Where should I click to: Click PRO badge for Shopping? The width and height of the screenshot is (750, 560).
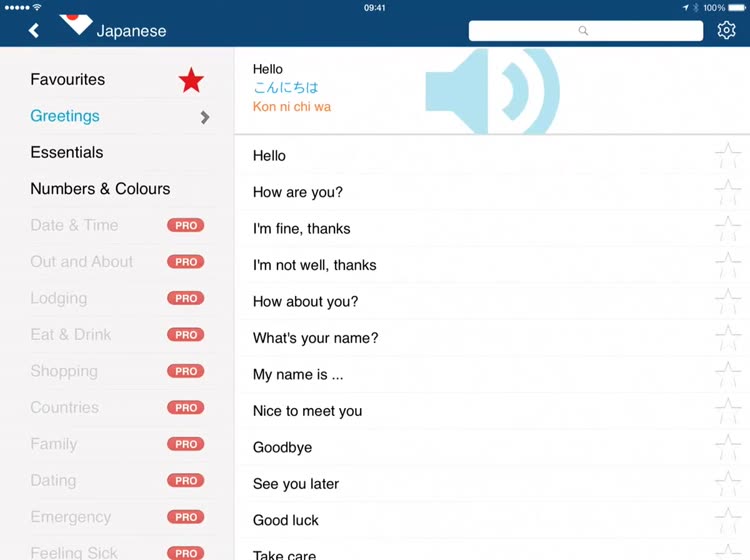(x=186, y=371)
